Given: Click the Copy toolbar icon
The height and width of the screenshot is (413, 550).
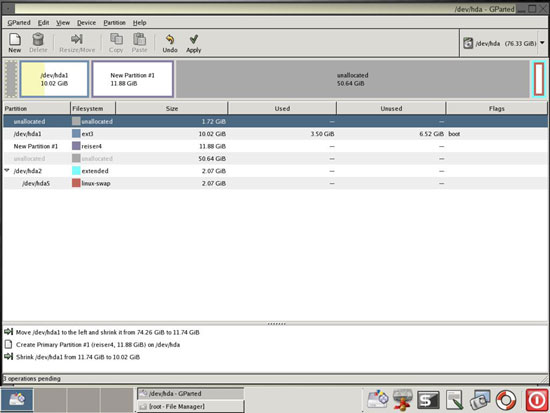Looking at the screenshot, I should 116,39.
